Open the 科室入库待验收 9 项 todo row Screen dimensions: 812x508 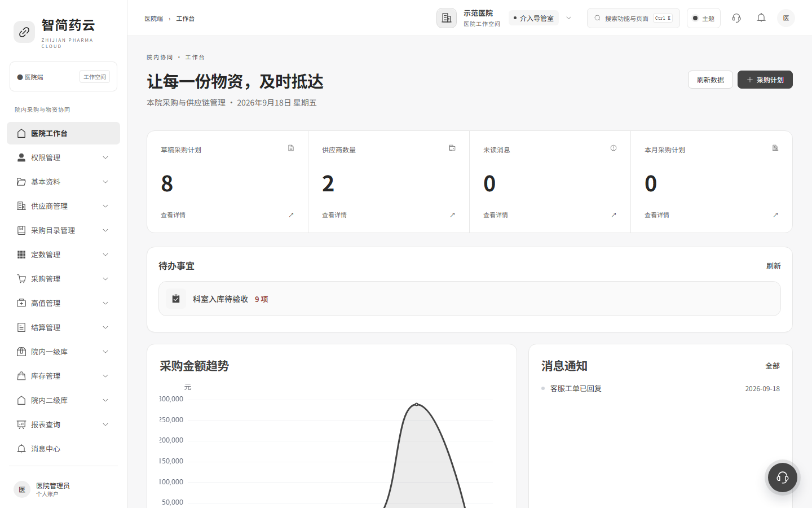coord(470,299)
